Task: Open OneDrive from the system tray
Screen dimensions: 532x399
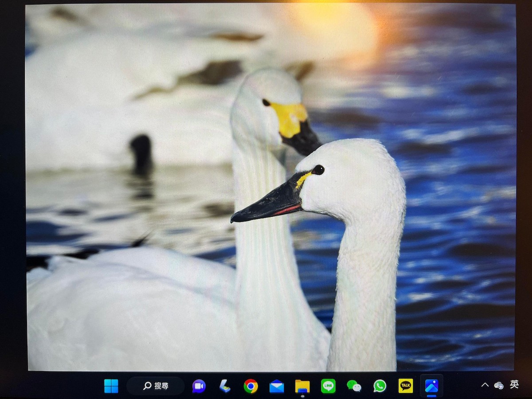Action: point(499,385)
